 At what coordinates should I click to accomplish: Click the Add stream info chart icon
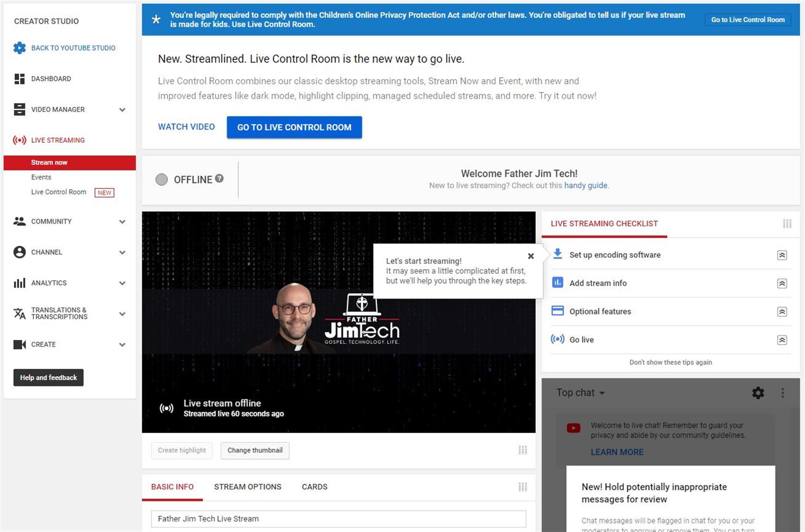(557, 282)
